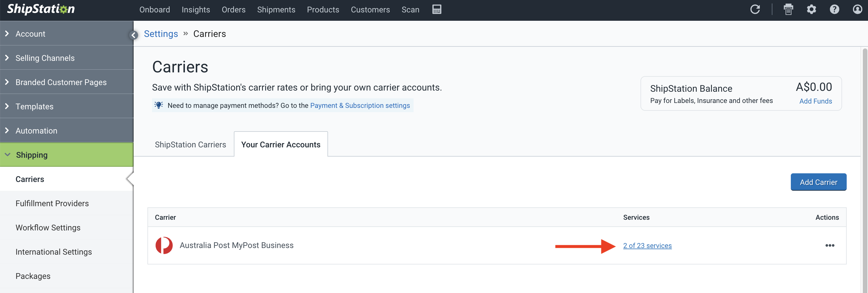
Task: Open the print queue icon
Action: point(788,10)
